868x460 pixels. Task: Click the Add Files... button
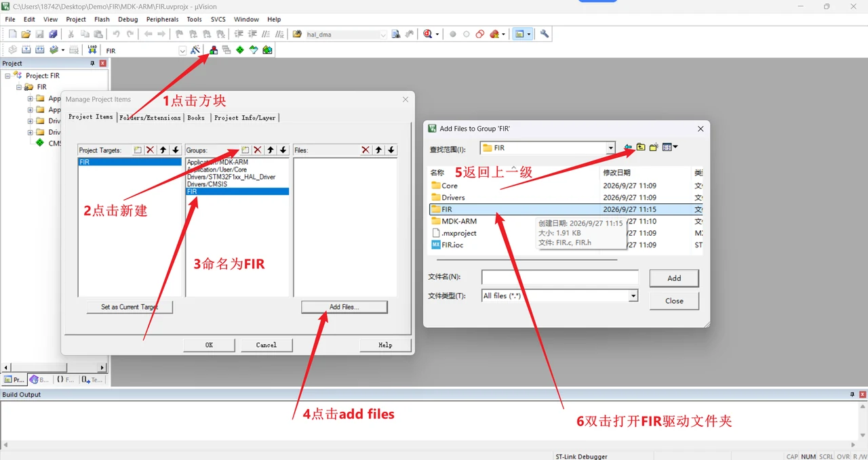pos(344,307)
